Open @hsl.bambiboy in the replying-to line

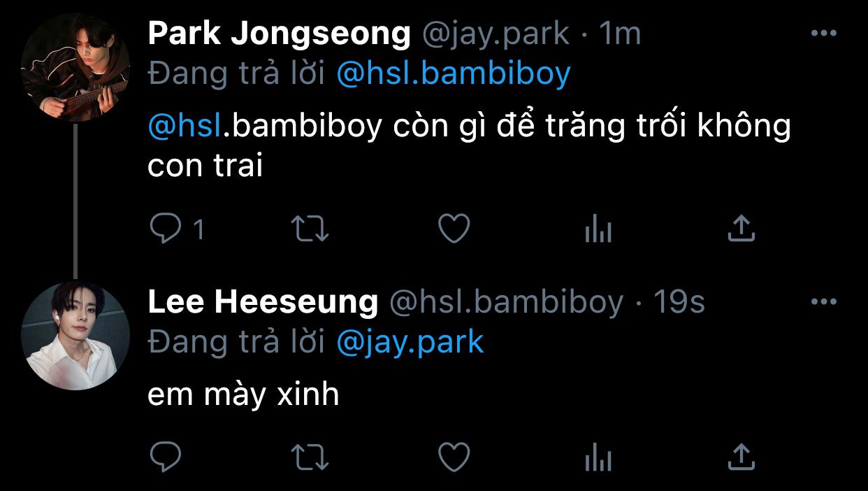[x=454, y=74]
